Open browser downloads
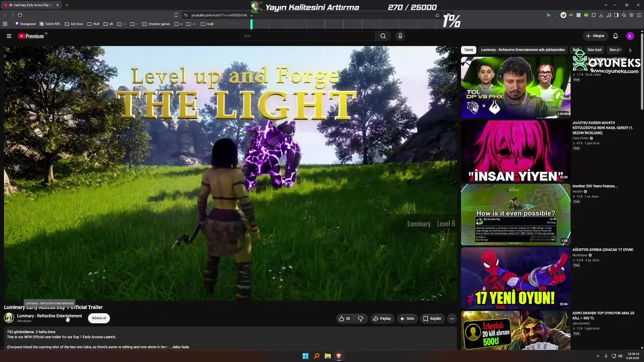644x362 pixels. (601, 15)
